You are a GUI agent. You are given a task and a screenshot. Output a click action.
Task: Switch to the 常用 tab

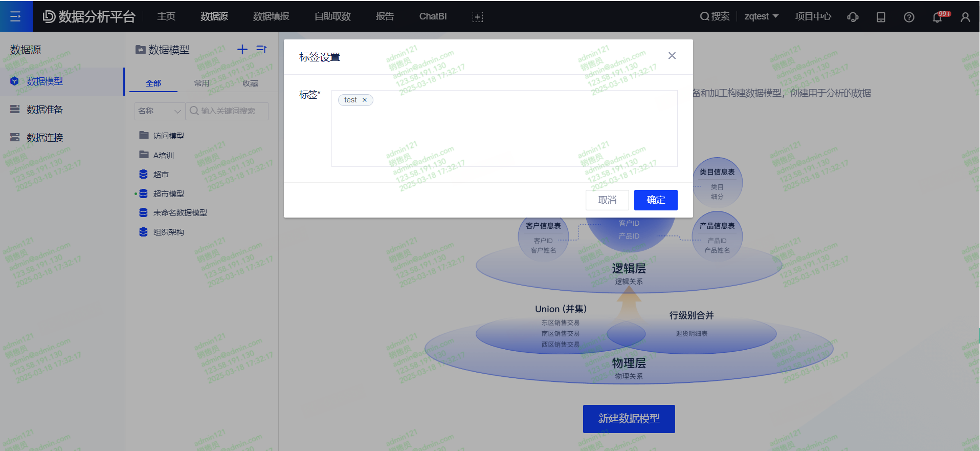point(202,83)
